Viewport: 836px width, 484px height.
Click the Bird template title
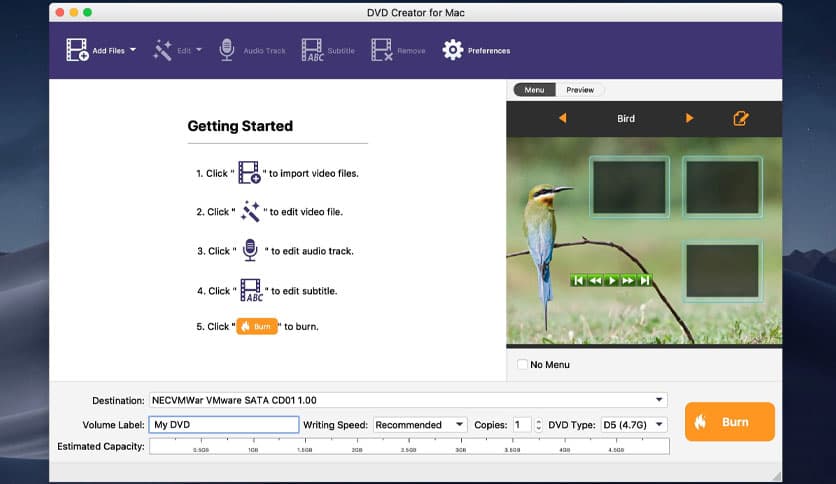point(626,119)
